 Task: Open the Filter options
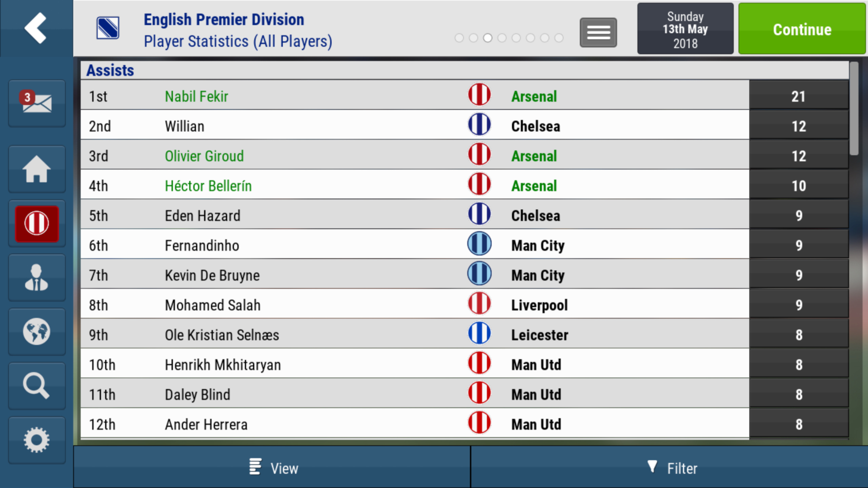(670, 467)
